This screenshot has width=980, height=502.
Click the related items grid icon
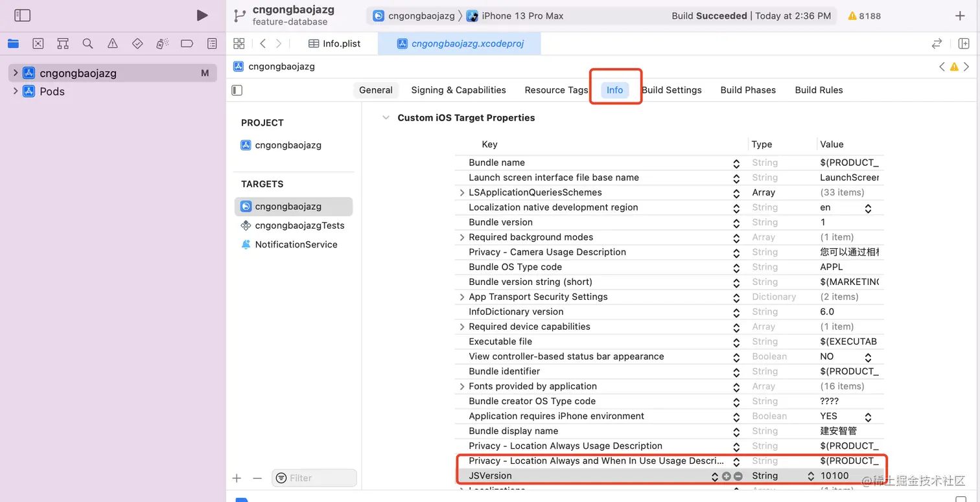pos(239,43)
